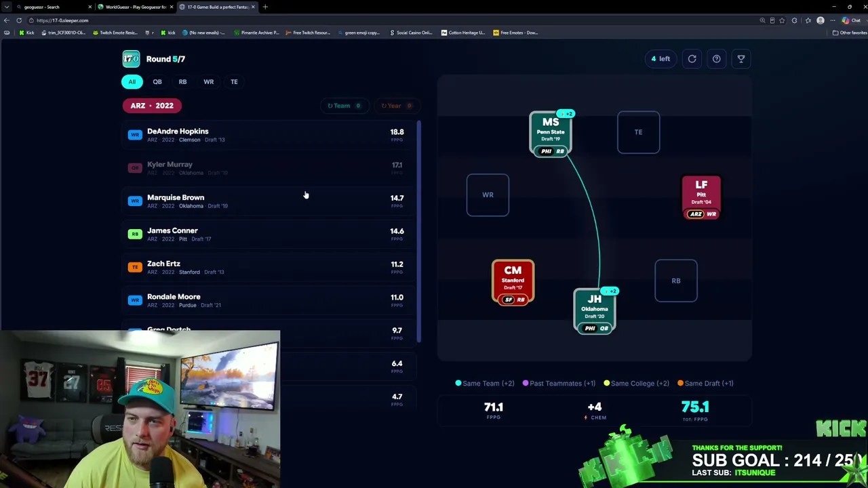868x488 pixels.
Task: Click the +4 chem value
Action: pos(594,407)
